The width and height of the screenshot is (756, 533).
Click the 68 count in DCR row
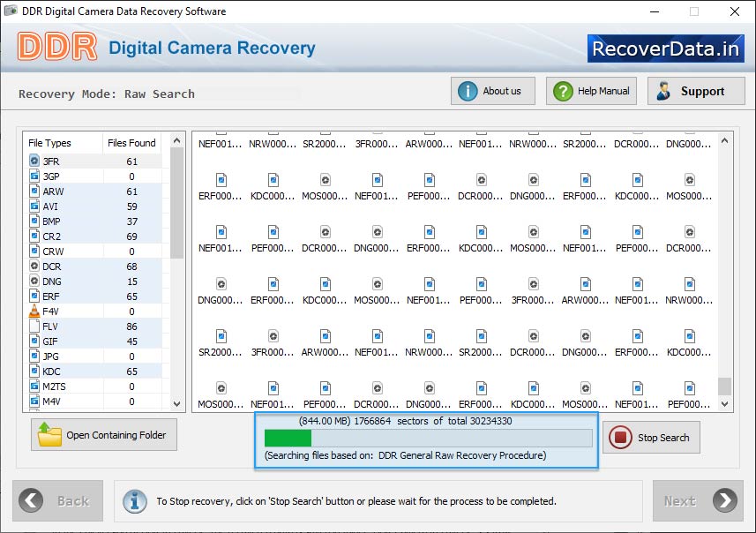click(131, 266)
